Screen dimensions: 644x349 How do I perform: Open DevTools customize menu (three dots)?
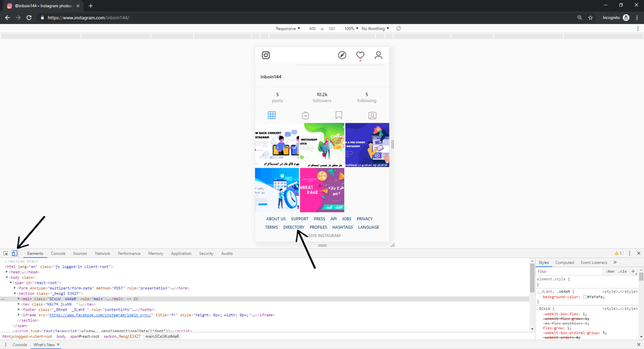pyautogui.click(x=630, y=253)
